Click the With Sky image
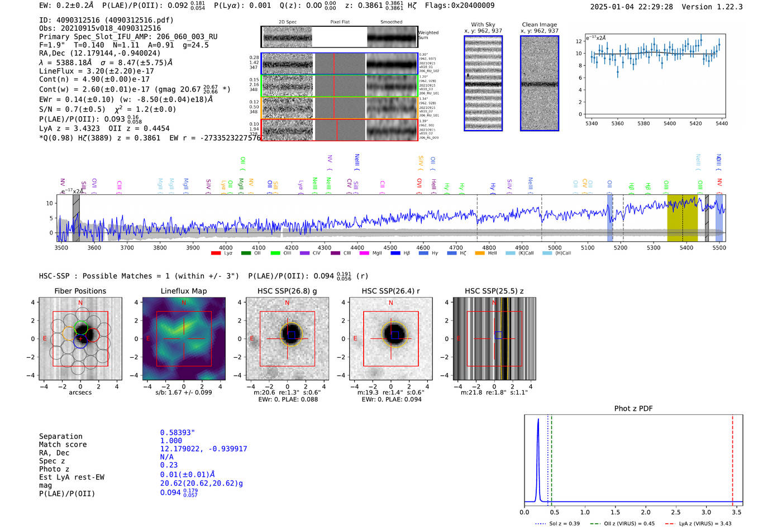 (483, 83)
